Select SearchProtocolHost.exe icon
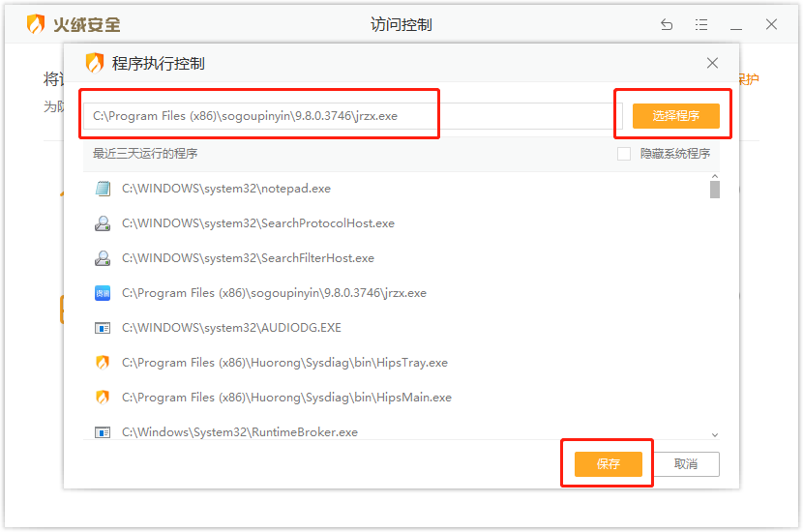 pos(103,223)
